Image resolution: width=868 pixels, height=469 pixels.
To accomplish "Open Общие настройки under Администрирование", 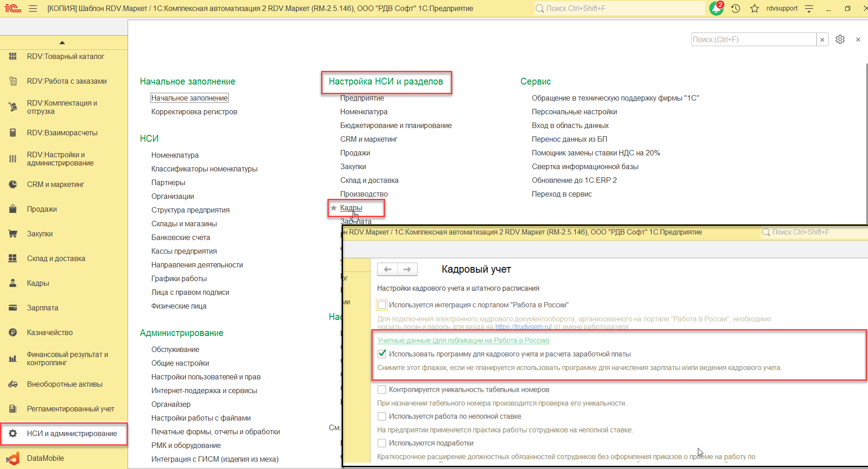I will coord(180,363).
